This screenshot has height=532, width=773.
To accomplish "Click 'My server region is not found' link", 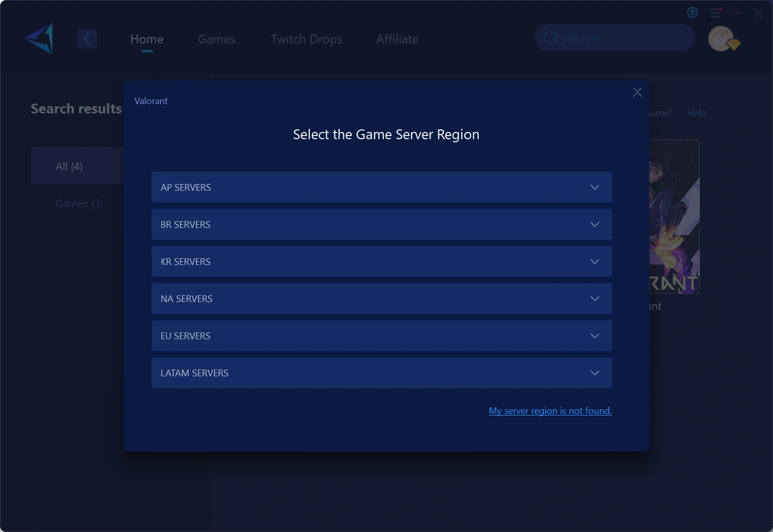I will [x=550, y=411].
